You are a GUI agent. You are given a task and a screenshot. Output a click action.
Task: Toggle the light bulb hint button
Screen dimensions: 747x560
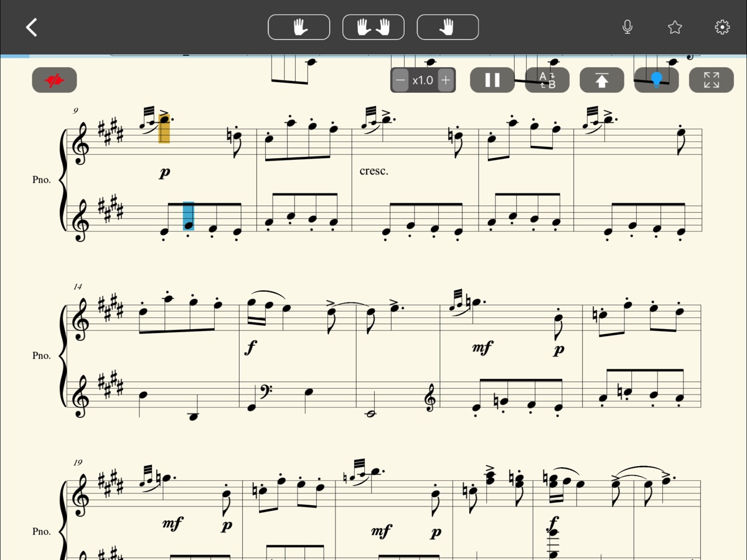coord(657,80)
